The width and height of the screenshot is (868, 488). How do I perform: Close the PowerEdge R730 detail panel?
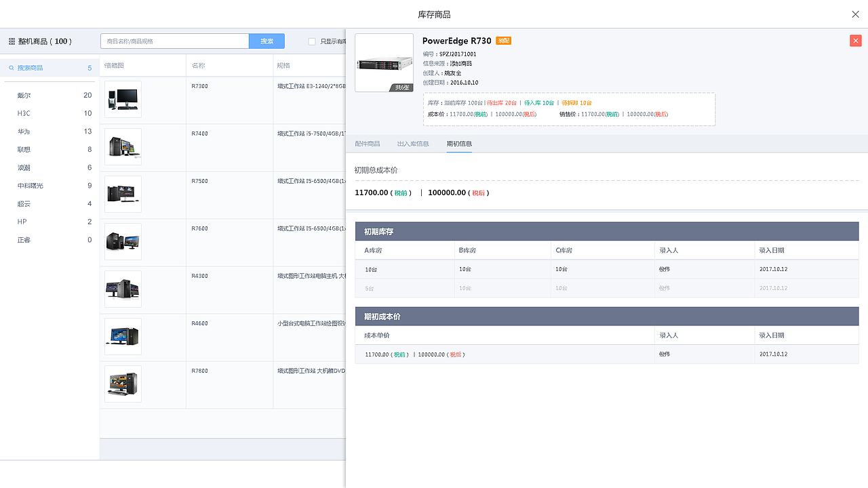(x=855, y=41)
